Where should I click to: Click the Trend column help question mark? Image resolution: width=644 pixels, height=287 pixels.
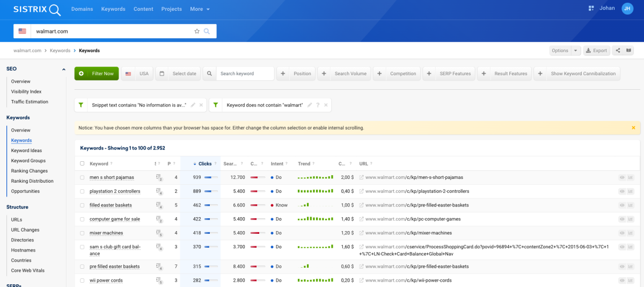pyautogui.click(x=314, y=164)
